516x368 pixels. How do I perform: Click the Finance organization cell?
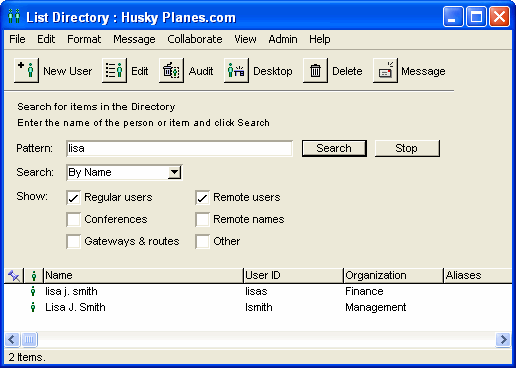click(364, 291)
